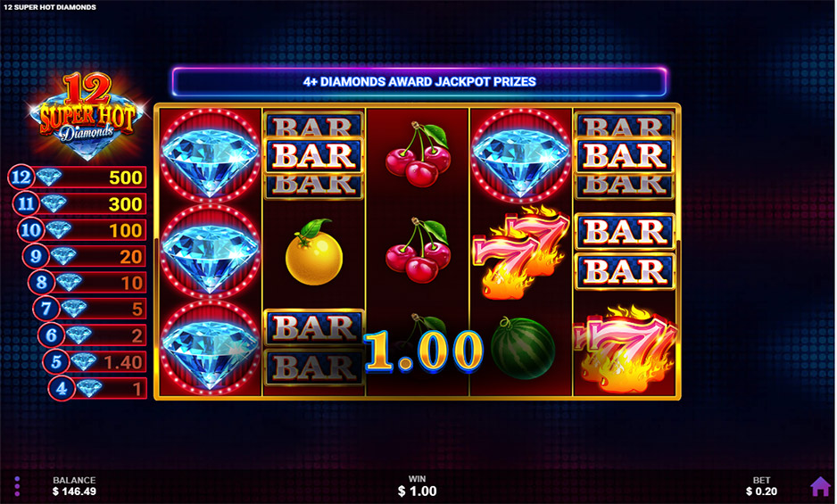Click the 1.00 win amount overlay
837x504 pixels.
(424, 351)
